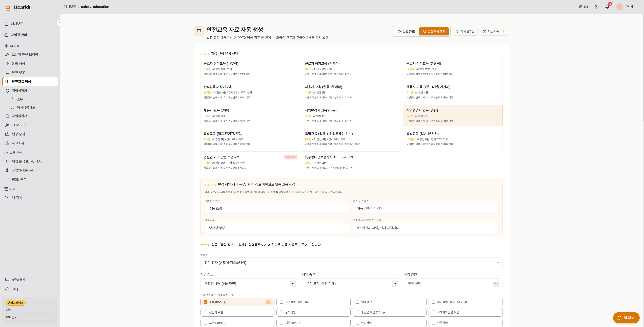Collapse the AI 기능 sidebar section
This screenshot has width=644, height=327.
[x=53, y=46]
